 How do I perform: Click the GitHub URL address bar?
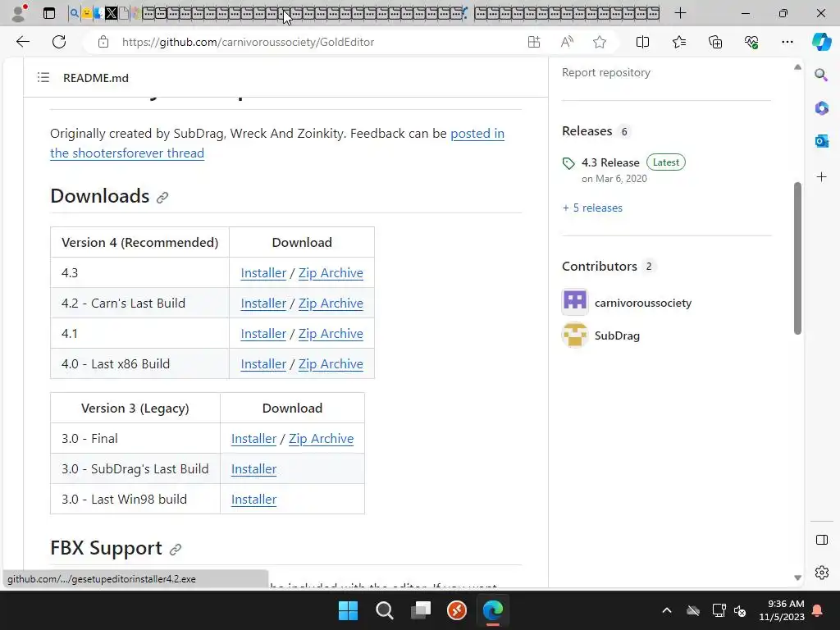point(248,42)
